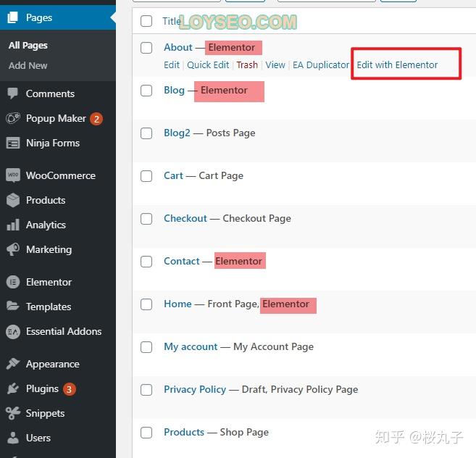The width and height of the screenshot is (476, 458).
Task: Click the Products box icon
Action: pyautogui.click(x=13, y=200)
